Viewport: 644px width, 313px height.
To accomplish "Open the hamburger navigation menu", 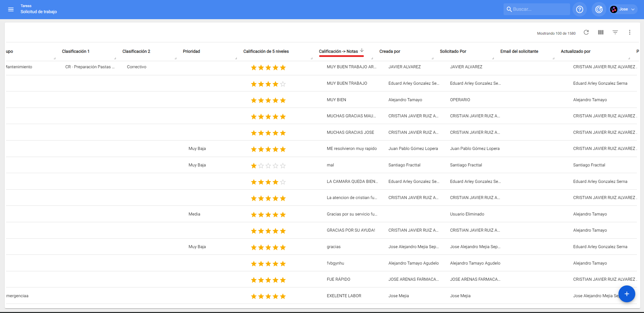I will coord(11,9).
